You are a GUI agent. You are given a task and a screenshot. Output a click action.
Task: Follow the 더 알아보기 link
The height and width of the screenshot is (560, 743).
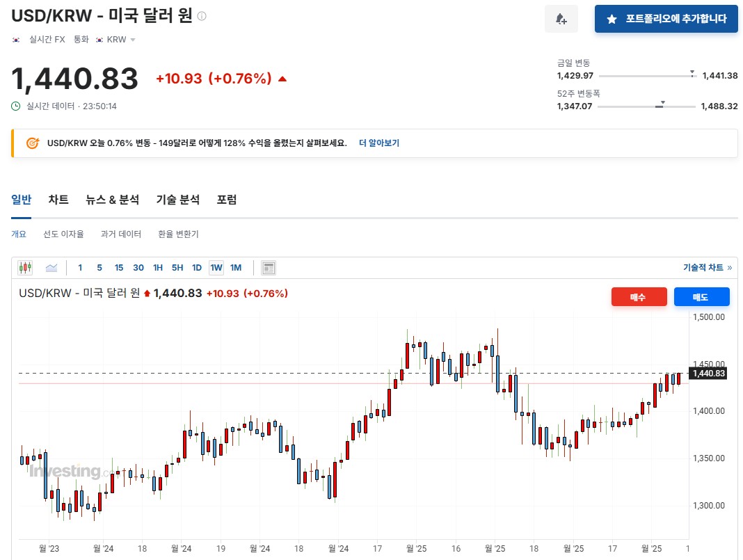click(x=379, y=143)
